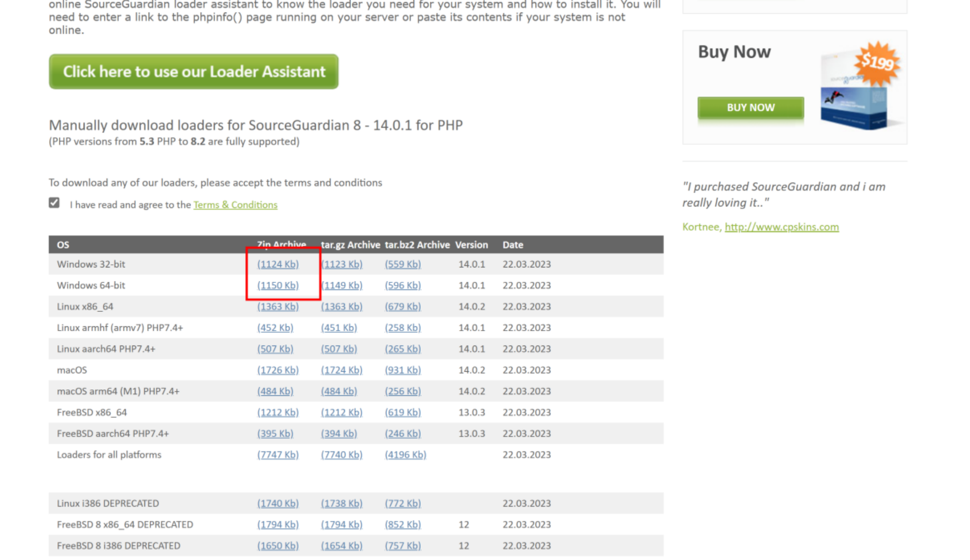Download FreeBSD x86_64 tar.bz2 (619 Kb)
This screenshot has height=560, width=970.
click(x=403, y=412)
